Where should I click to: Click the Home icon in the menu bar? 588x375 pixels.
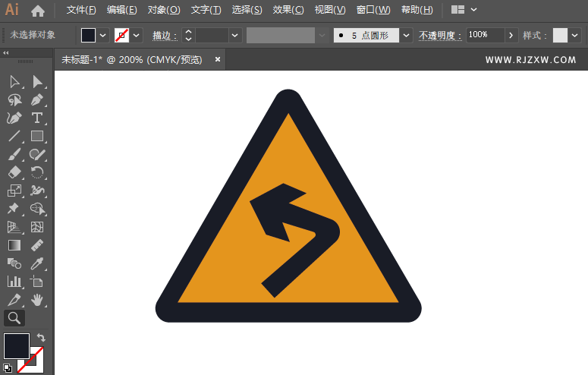tap(37, 11)
